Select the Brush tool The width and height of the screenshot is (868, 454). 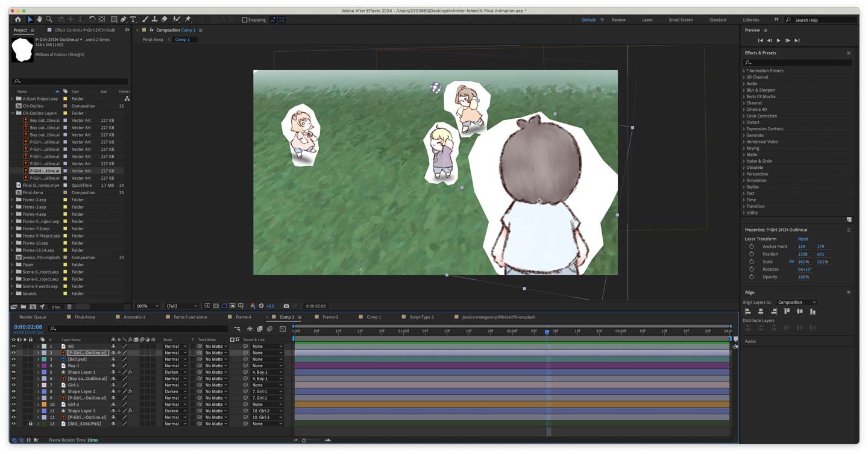click(x=145, y=19)
